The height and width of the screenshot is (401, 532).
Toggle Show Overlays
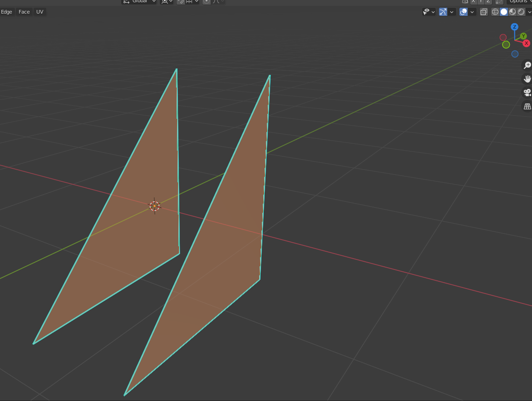pos(463,12)
